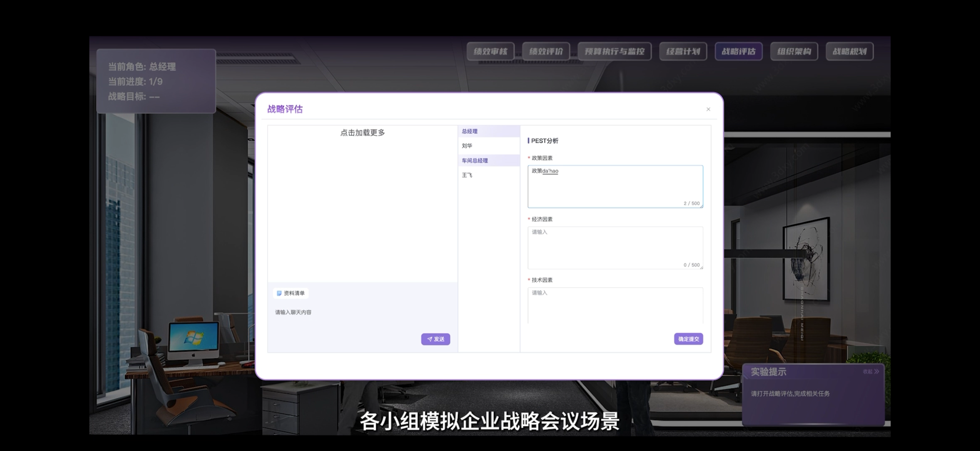Click the PEST分析 section heading

pos(545,141)
